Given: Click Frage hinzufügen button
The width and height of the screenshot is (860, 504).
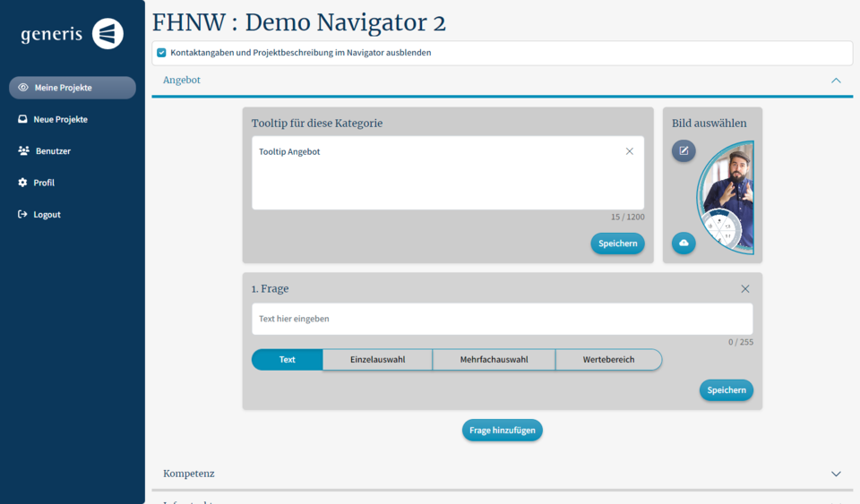Looking at the screenshot, I should tap(503, 430).
